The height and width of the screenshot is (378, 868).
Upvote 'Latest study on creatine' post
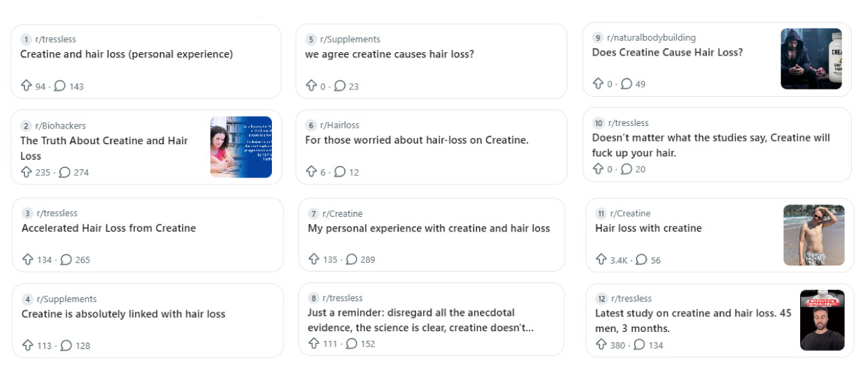click(601, 345)
